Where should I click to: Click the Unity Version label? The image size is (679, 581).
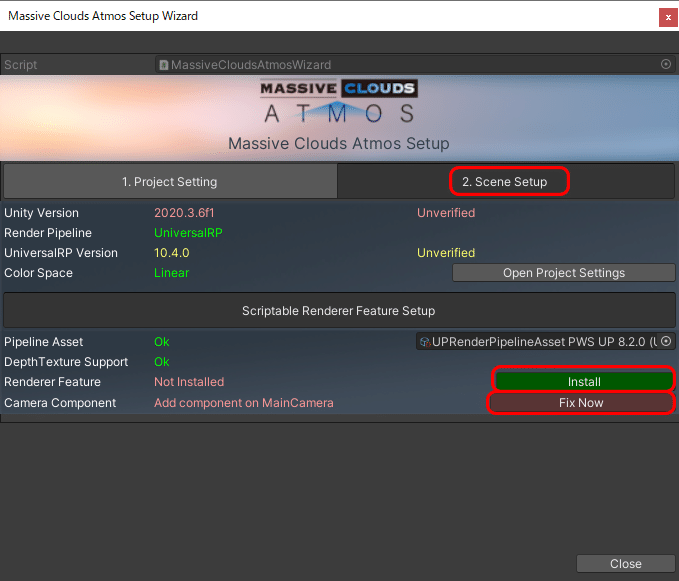click(x=42, y=213)
